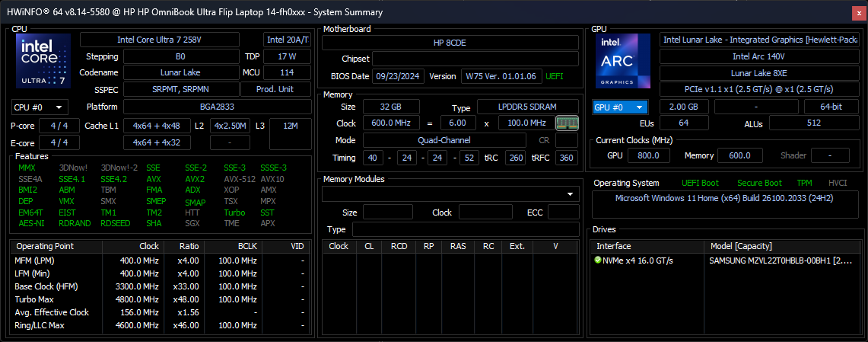Click the PCIe v1.1 x1 link field

pos(759,89)
